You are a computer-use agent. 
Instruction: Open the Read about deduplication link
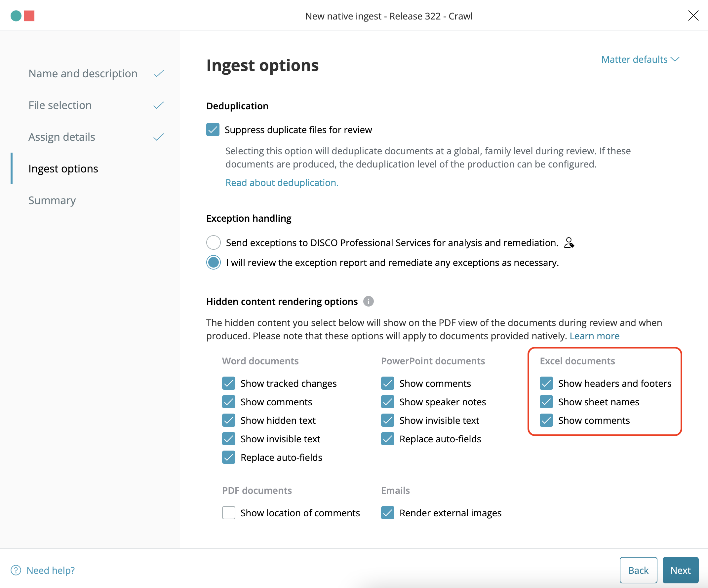(x=282, y=182)
